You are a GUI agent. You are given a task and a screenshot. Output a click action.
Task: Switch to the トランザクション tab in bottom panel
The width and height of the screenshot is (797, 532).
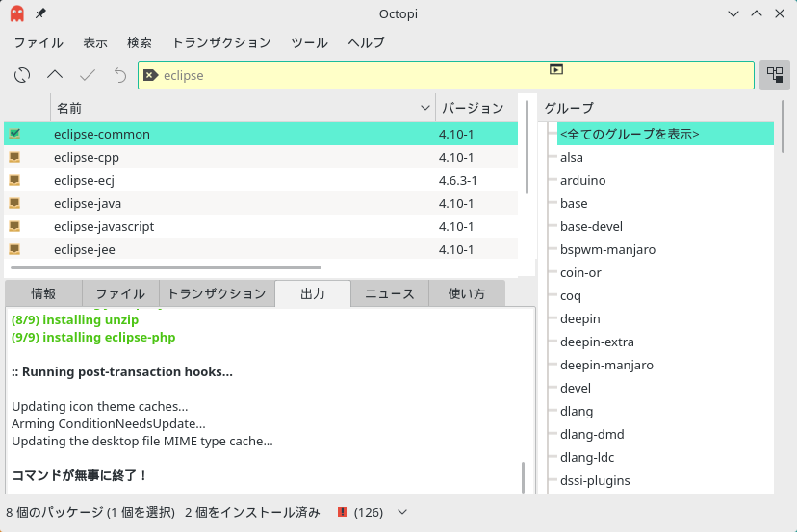pyautogui.click(x=217, y=293)
